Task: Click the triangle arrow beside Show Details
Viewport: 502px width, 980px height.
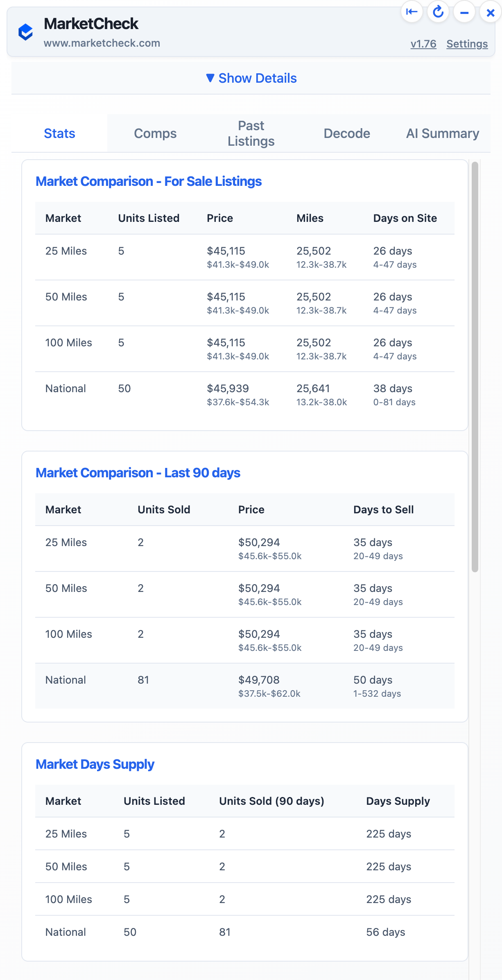Action: [x=210, y=78]
